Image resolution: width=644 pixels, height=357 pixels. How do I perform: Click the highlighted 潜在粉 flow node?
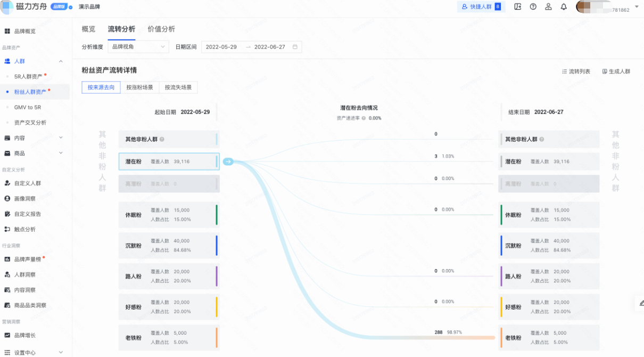(x=168, y=161)
